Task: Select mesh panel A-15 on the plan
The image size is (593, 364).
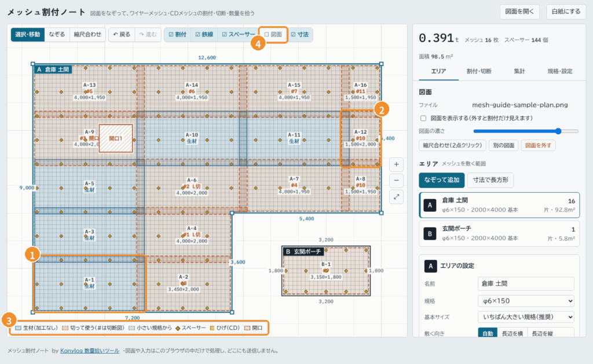Action: tap(294, 91)
